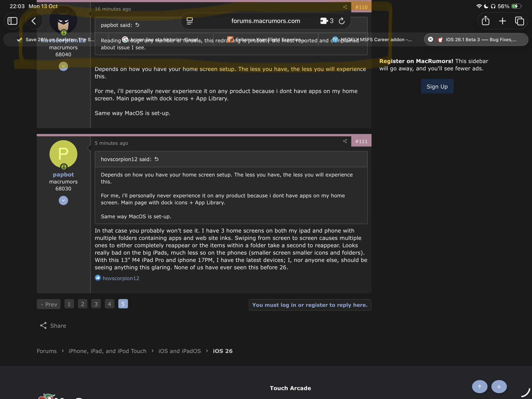Open the iOS and iPadOS breadcrumb link

point(180,351)
